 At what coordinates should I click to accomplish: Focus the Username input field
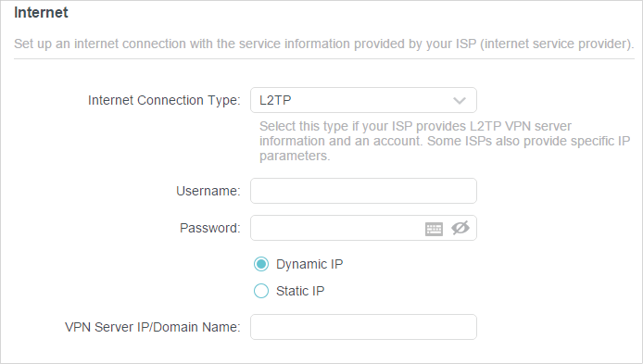(363, 191)
